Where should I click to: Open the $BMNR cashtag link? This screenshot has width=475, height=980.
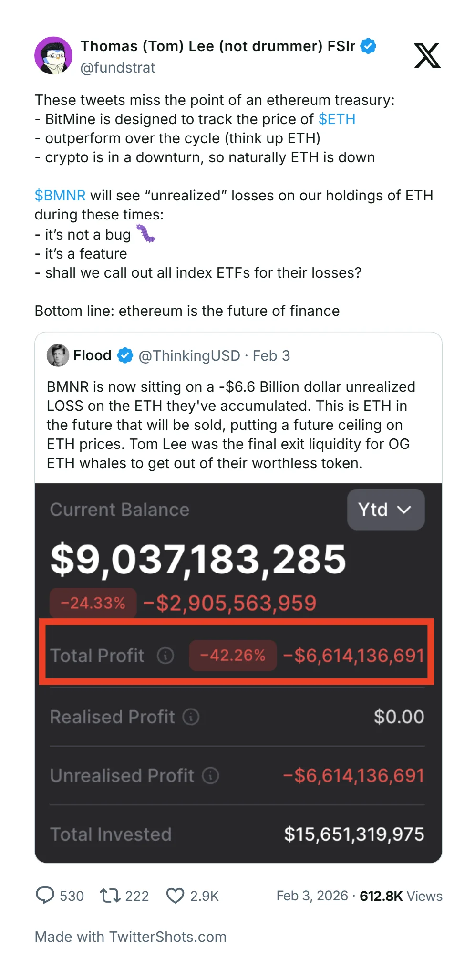[60, 195]
